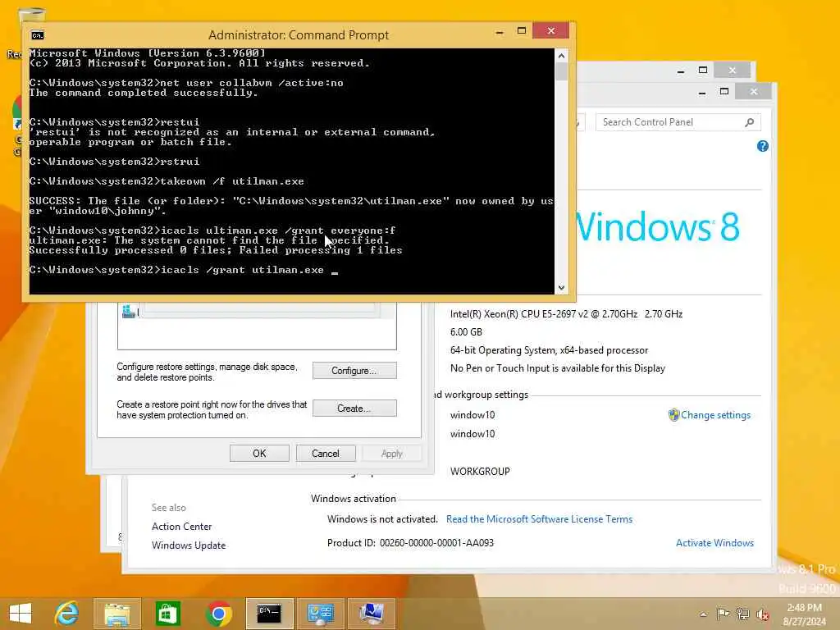Click the Change settings link

tap(715, 415)
